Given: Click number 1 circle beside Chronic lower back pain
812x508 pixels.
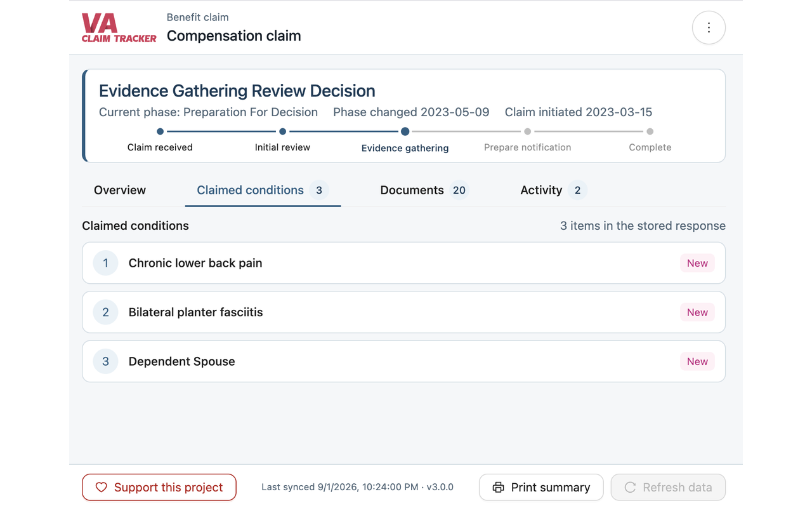Looking at the screenshot, I should pyautogui.click(x=105, y=263).
